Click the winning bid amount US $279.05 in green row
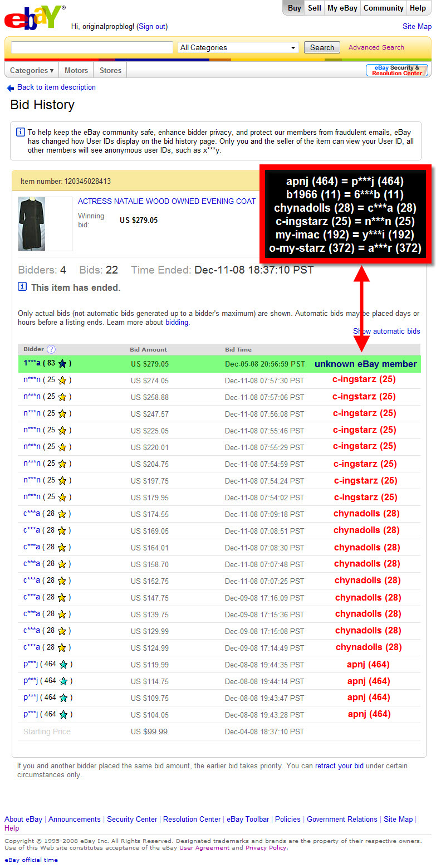This screenshot has height=868, width=436. 150,364
